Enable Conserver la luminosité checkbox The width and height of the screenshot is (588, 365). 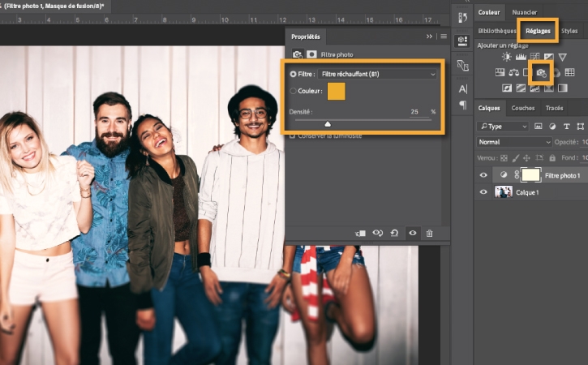pyautogui.click(x=293, y=135)
